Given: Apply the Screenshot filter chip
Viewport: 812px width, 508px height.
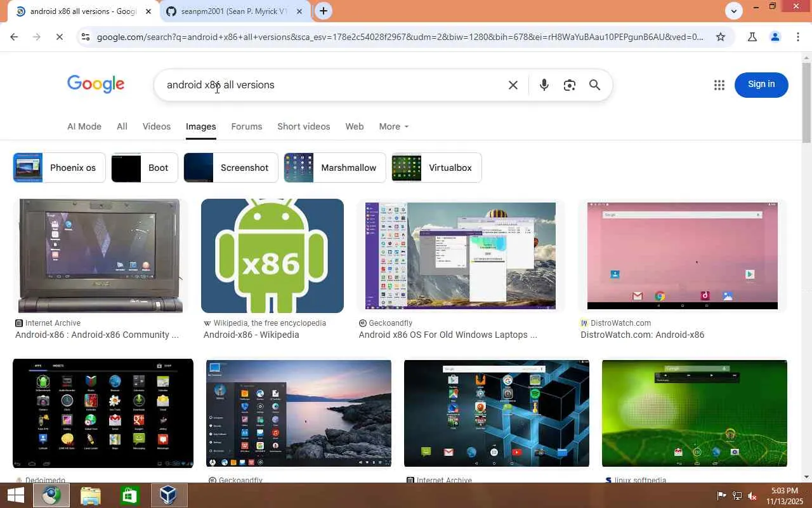Looking at the screenshot, I should pos(231,168).
